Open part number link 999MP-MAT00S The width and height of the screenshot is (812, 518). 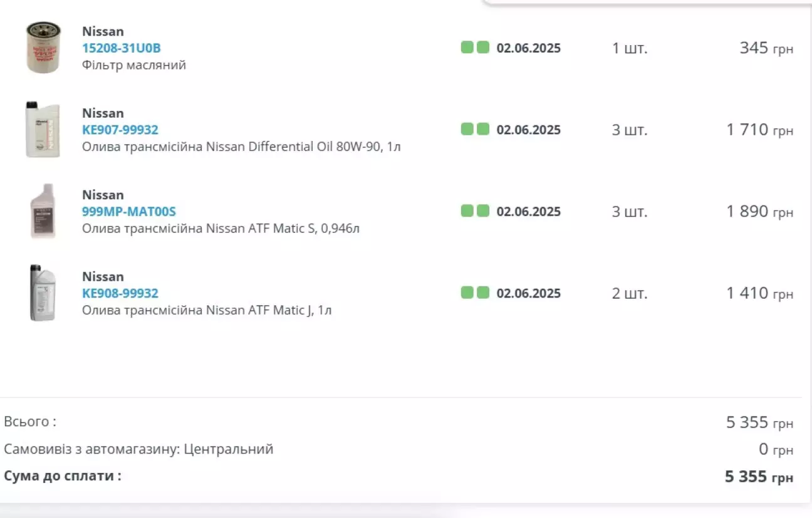pos(129,212)
